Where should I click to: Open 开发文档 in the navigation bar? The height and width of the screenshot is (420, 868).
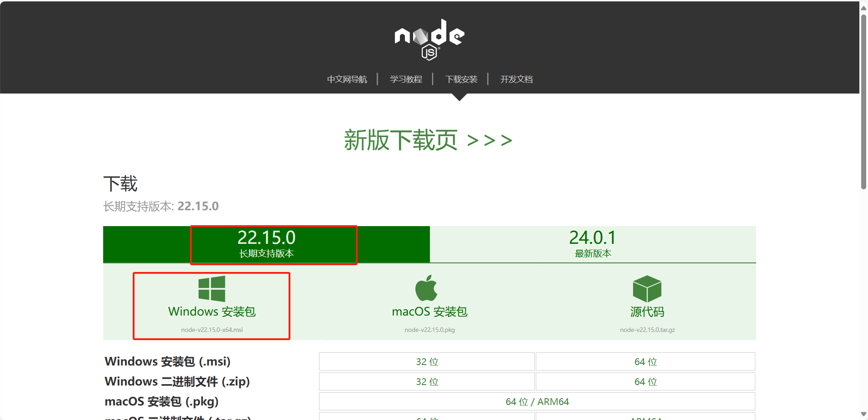pyautogui.click(x=516, y=79)
